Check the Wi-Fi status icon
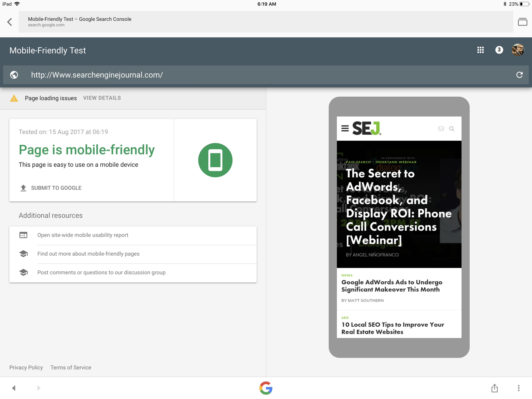Image resolution: width=532 pixels, height=399 pixels. pyautogui.click(x=17, y=4)
